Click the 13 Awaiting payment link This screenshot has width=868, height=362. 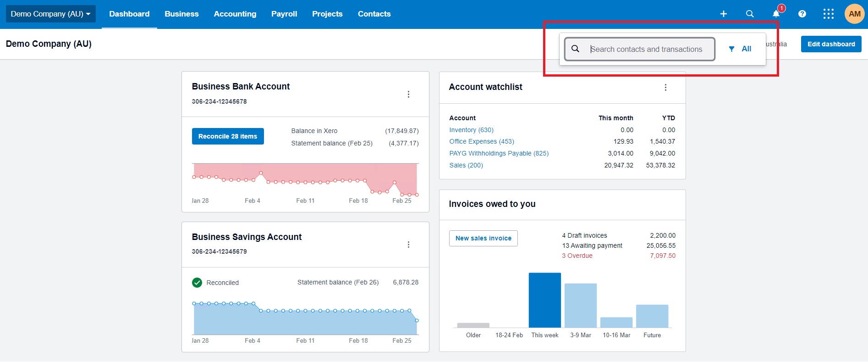592,245
